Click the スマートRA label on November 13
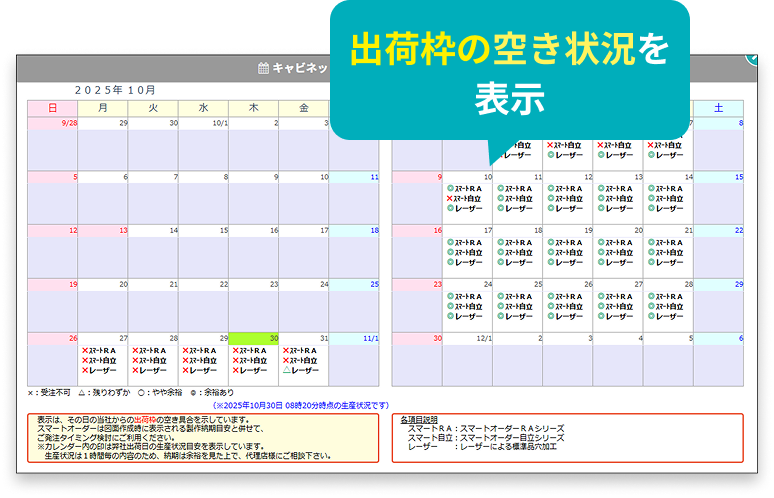This screenshot has width=774, height=498. click(619, 189)
